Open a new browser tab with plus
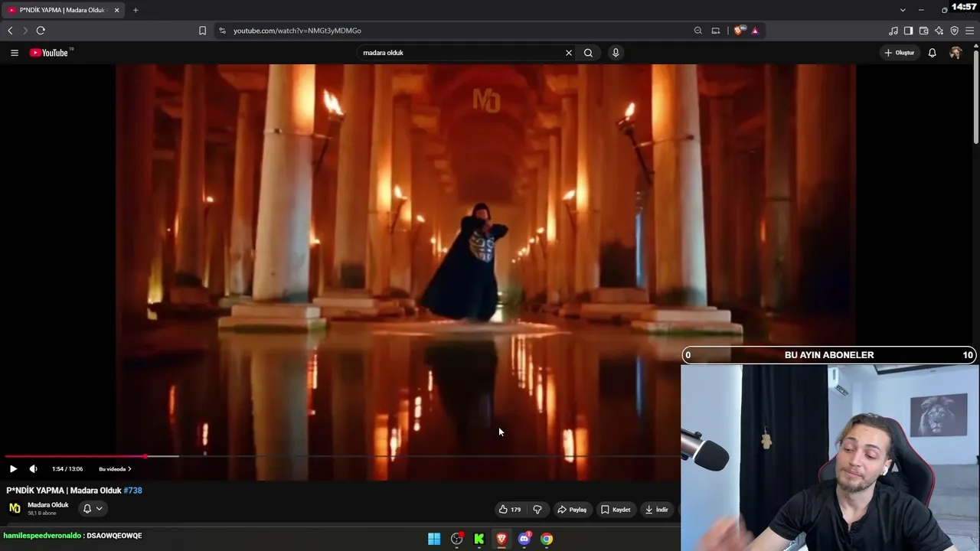The height and width of the screenshot is (551, 980). (136, 10)
